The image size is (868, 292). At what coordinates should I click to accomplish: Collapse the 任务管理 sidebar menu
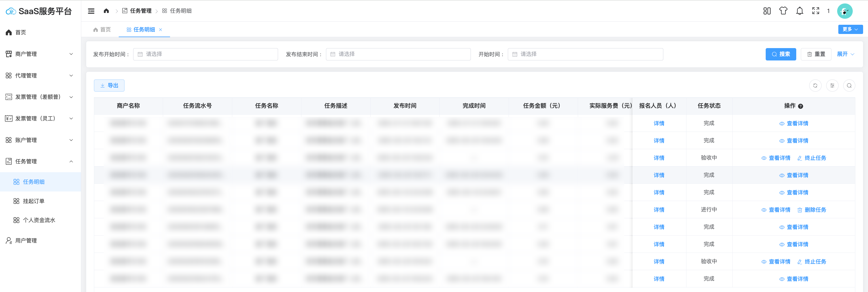[x=40, y=161]
